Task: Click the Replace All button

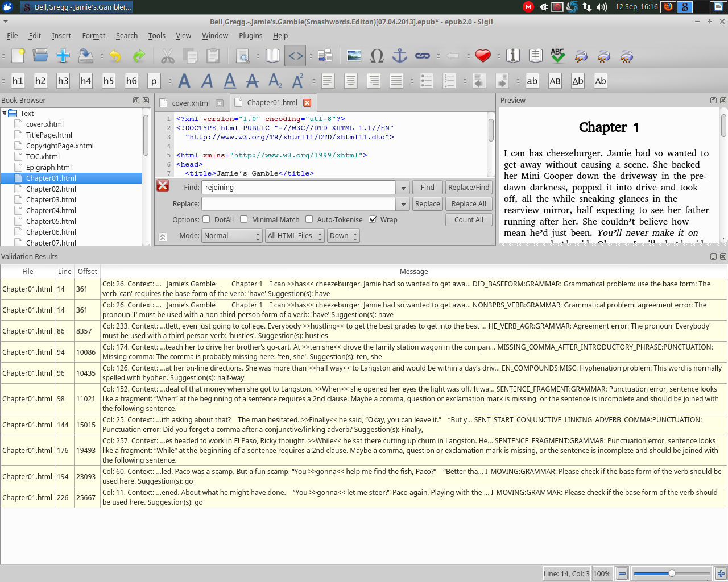Action: click(469, 203)
